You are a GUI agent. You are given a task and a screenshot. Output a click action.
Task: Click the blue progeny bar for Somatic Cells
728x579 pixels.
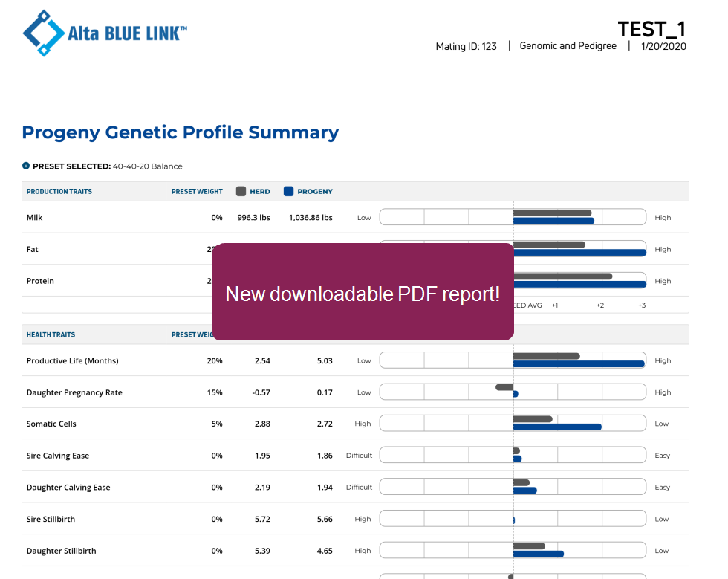(556, 427)
